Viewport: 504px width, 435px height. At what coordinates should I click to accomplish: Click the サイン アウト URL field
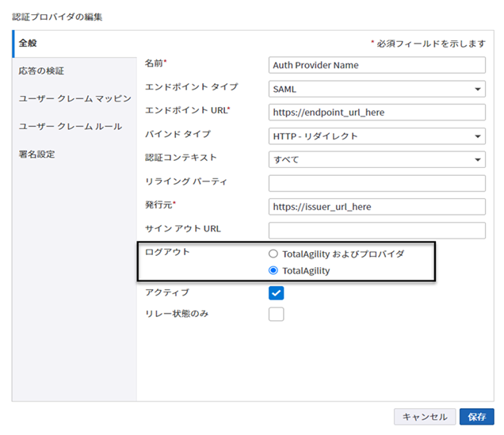(x=376, y=231)
